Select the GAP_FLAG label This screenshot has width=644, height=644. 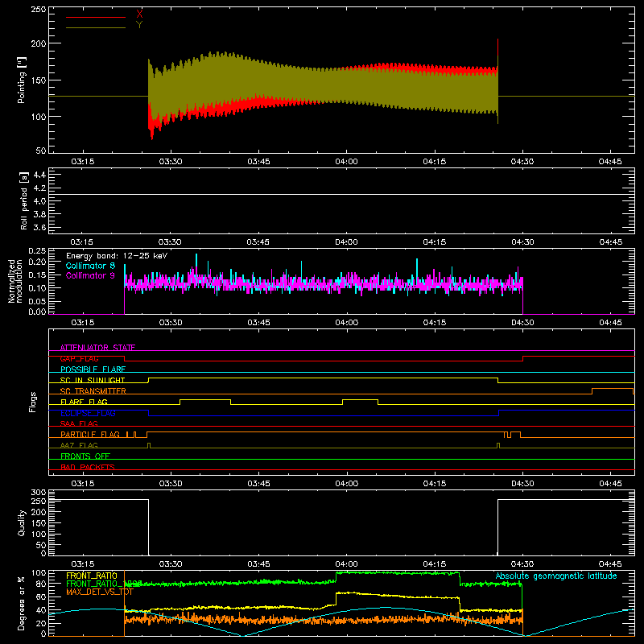pyautogui.click(x=79, y=358)
